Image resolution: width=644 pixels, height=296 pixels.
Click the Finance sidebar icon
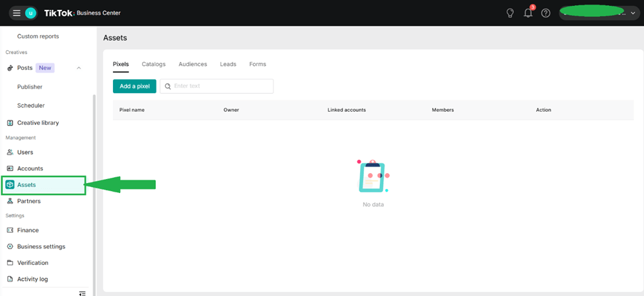tap(10, 231)
